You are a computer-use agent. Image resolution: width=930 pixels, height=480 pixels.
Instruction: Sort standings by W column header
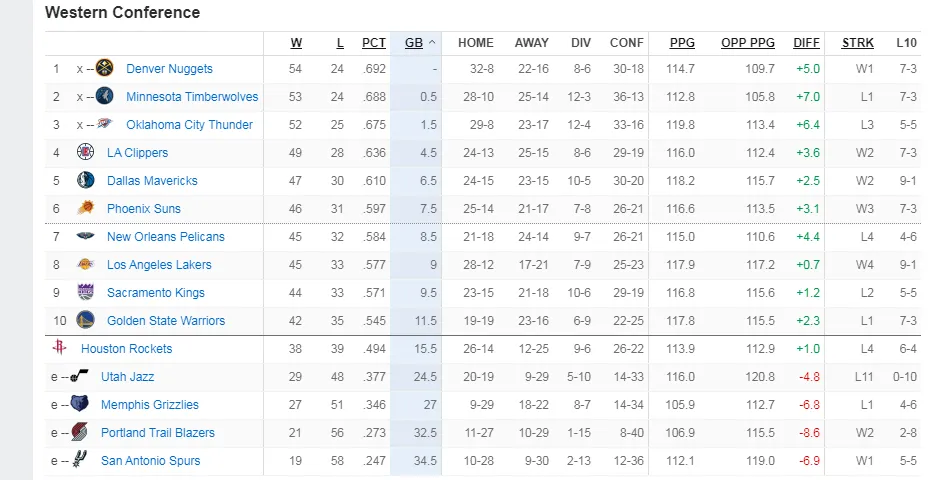tap(296, 43)
